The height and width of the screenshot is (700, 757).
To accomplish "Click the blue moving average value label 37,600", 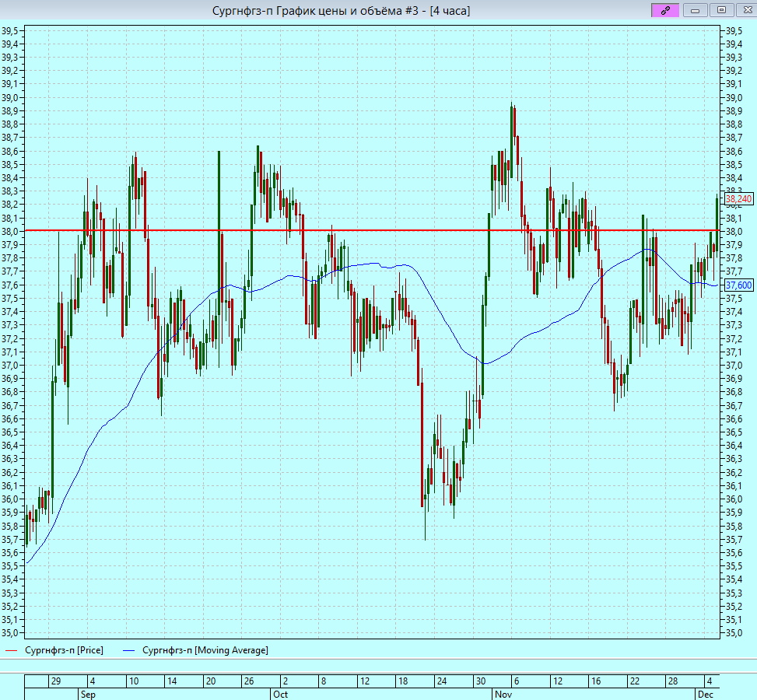I will click(x=738, y=285).
